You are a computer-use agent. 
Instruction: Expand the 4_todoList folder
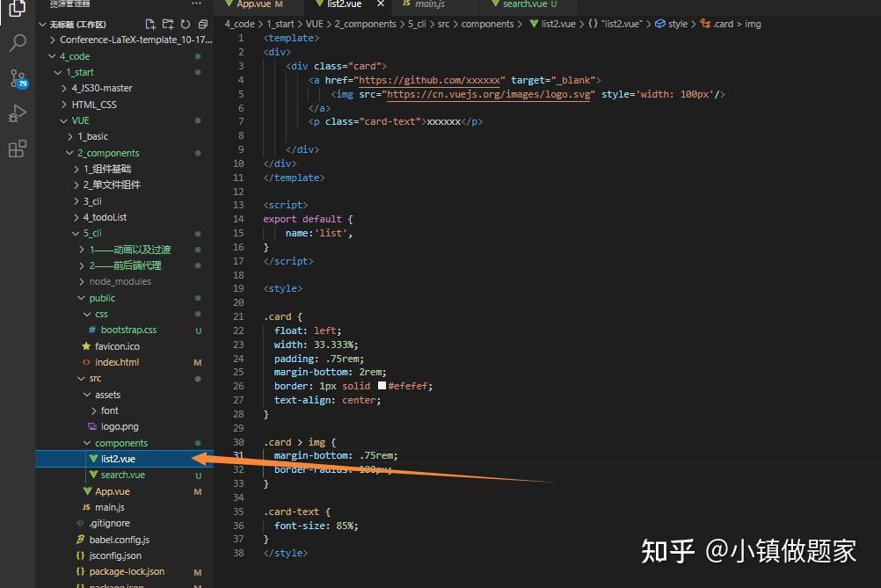(x=76, y=217)
